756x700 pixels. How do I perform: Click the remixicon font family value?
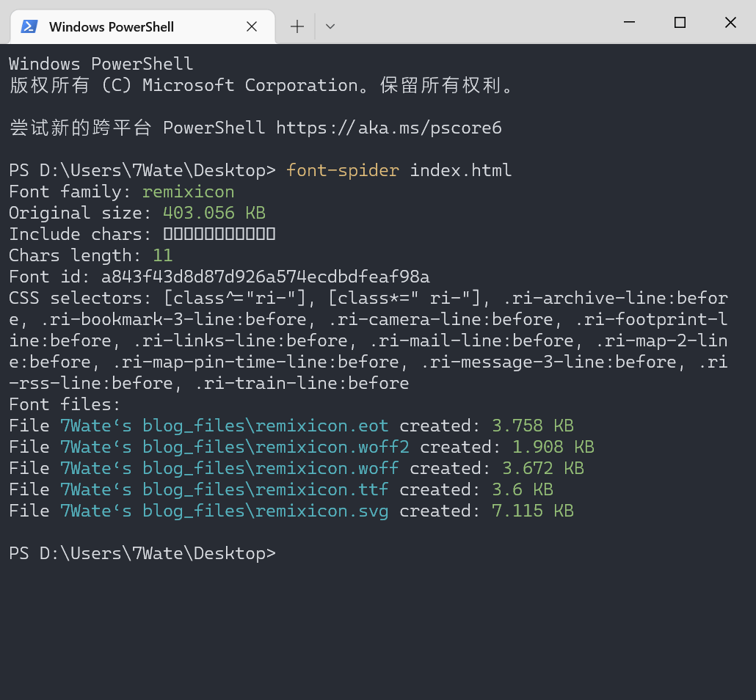[x=189, y=192]
